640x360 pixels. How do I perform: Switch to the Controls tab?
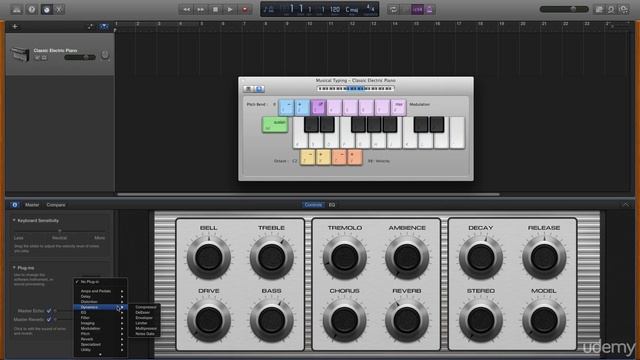(313, 205)
